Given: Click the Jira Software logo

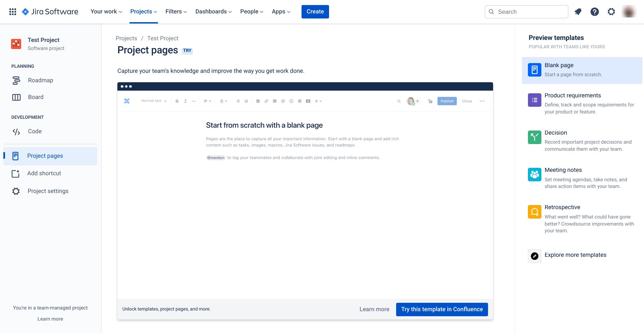Looking at the screenshot, I should click(50, 12).
